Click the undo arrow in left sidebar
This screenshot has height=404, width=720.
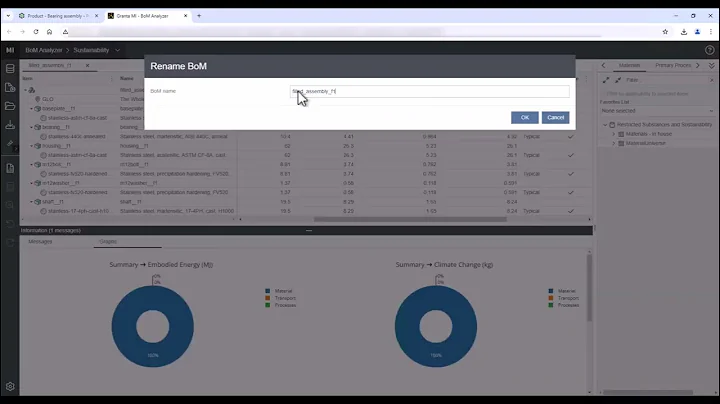(10, 224)
